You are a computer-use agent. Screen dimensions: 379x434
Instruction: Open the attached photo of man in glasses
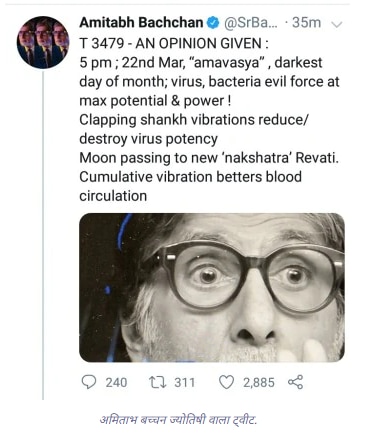point(212,288)
